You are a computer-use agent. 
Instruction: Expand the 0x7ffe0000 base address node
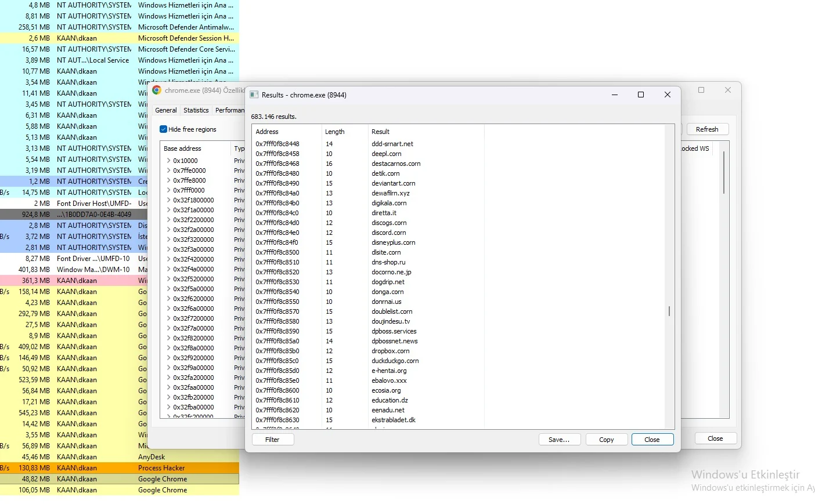tap(168, 171)
